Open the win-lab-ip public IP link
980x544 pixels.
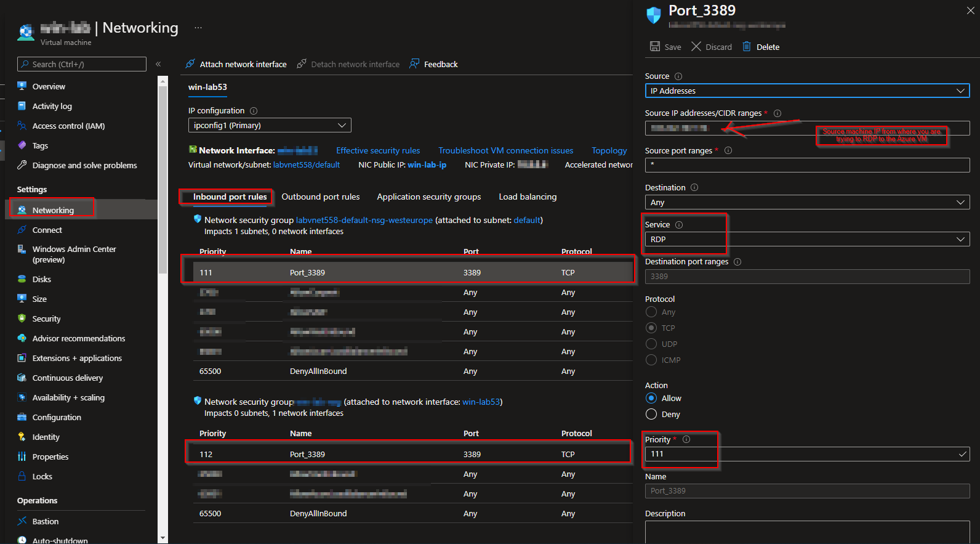tap(427, 164)
